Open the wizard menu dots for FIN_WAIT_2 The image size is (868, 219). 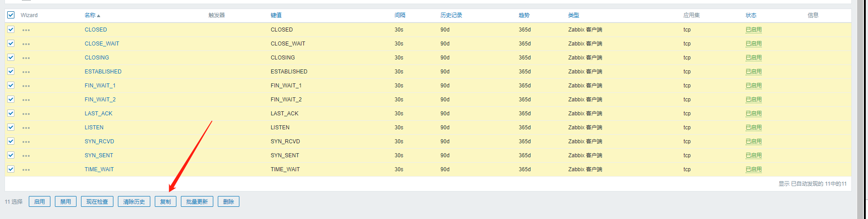click(x=26, y=100)
